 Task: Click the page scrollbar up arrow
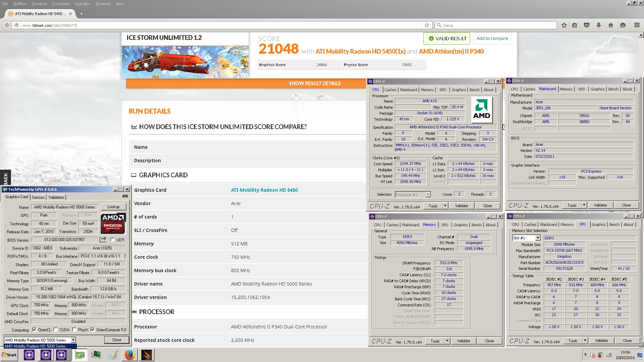point(641,35)
